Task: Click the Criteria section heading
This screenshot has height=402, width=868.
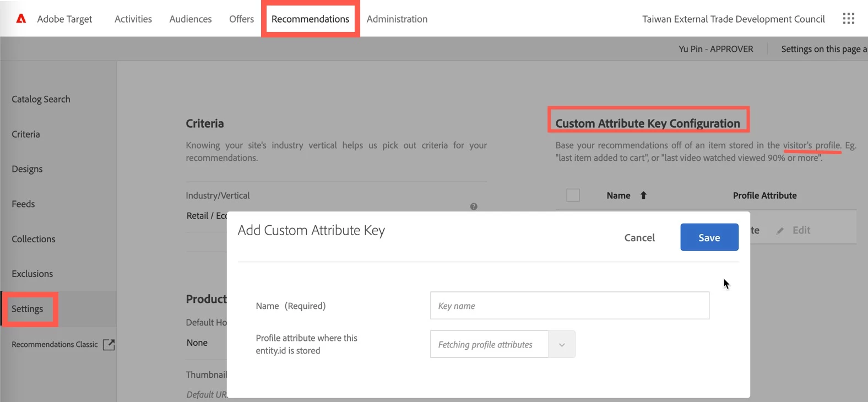Action: 205,123
